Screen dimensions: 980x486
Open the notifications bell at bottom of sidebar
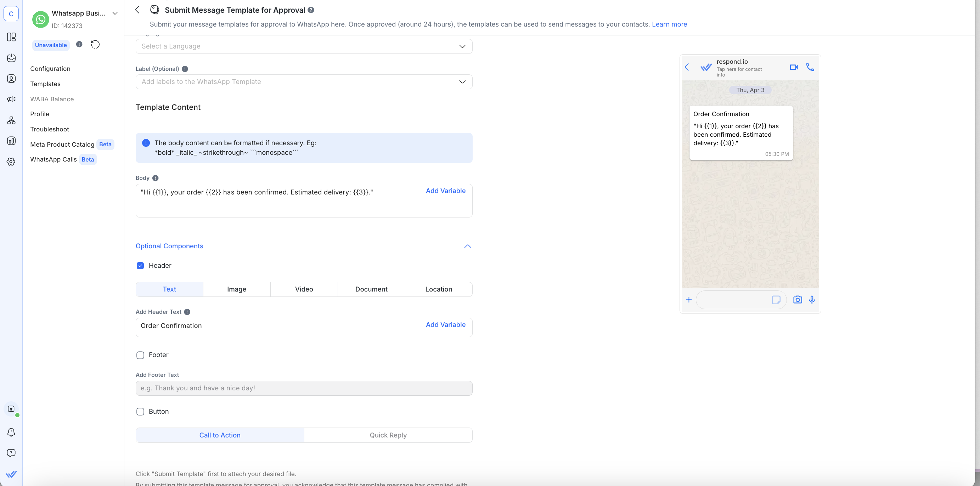coord(11,433)
